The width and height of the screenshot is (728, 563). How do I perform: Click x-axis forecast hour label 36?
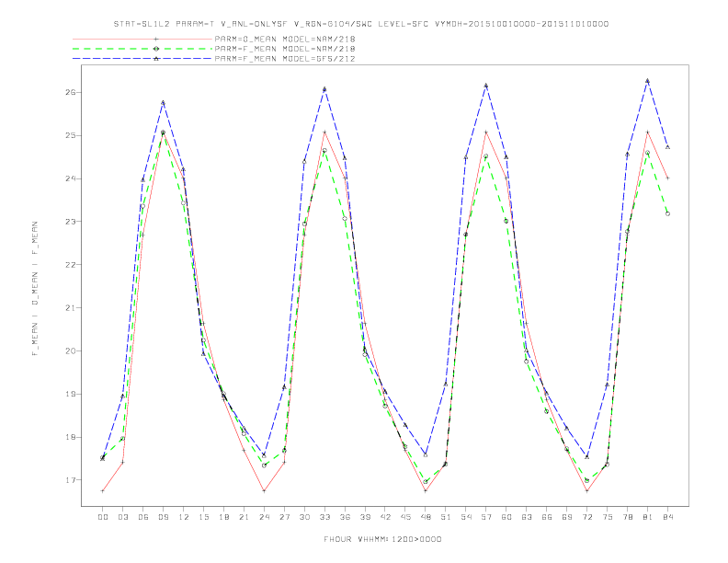(345, 517)
